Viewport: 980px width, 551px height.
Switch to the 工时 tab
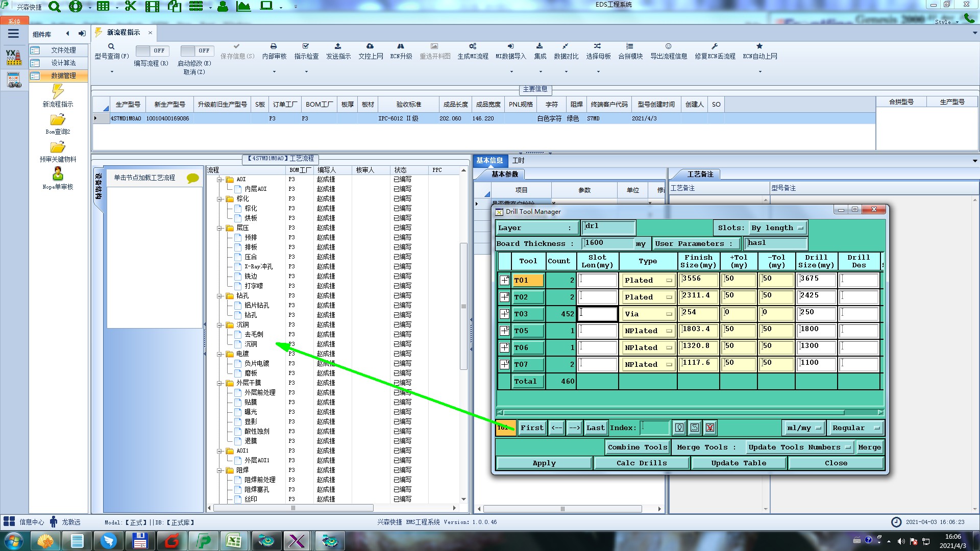click(518, 160)
